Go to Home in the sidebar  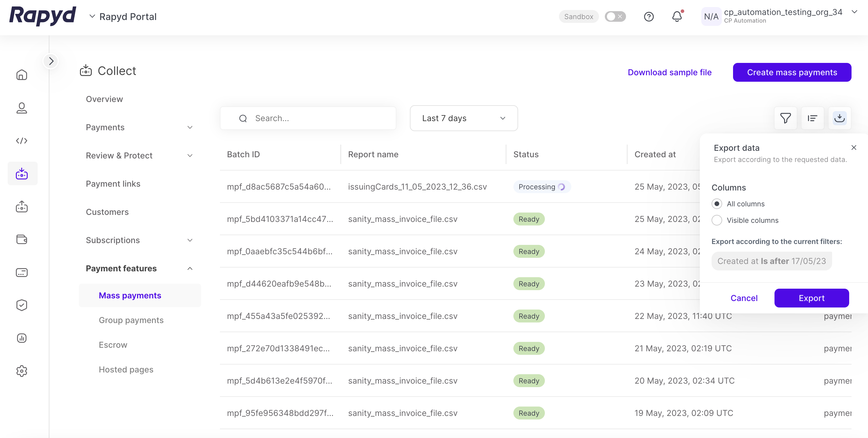[x=22, y=75]
